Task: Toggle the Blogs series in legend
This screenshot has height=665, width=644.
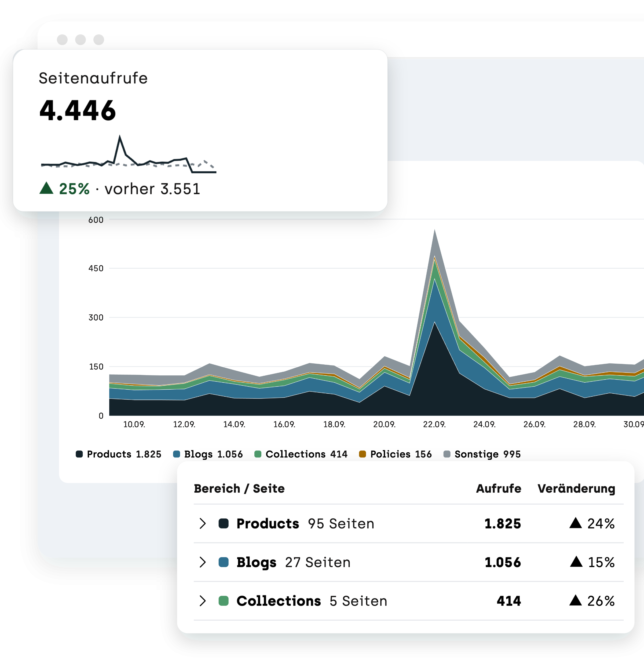Action: pyautogui.click(x=208, y=454)
